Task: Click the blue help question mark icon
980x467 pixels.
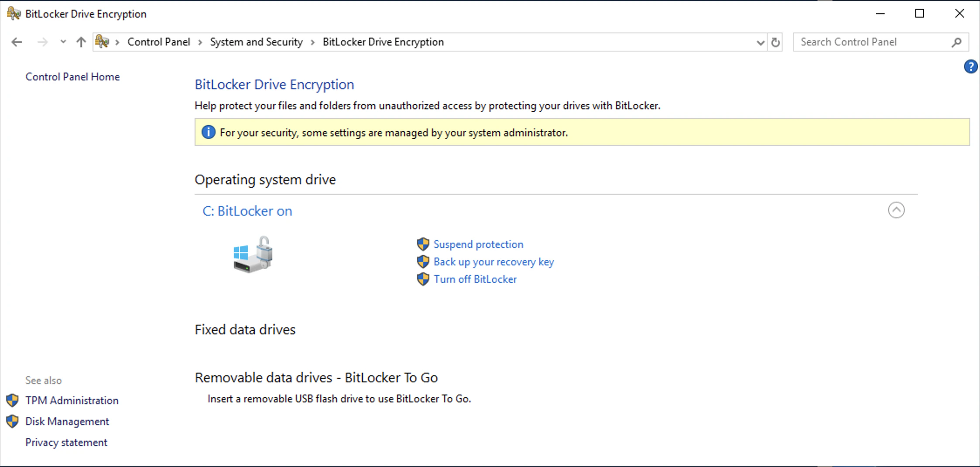Action: click(970, 67)
